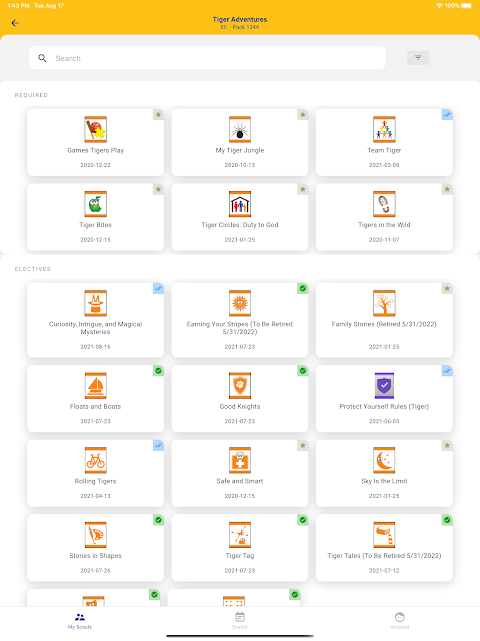Click the Search input field

tap(207, 58)
